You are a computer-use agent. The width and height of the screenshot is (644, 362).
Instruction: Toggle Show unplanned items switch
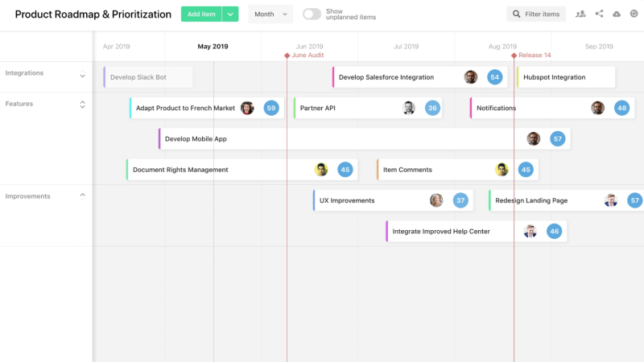tap(312, 14)
